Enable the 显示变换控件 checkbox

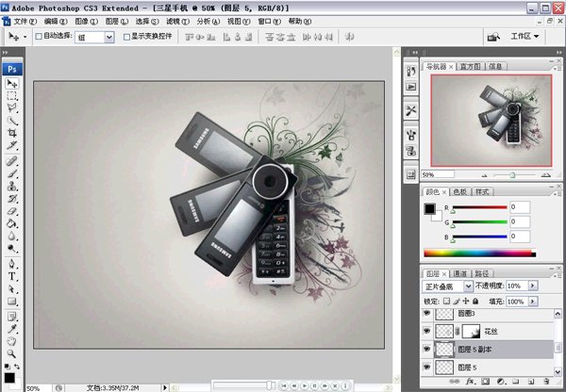pyautogui.click(x=126, y=36)
